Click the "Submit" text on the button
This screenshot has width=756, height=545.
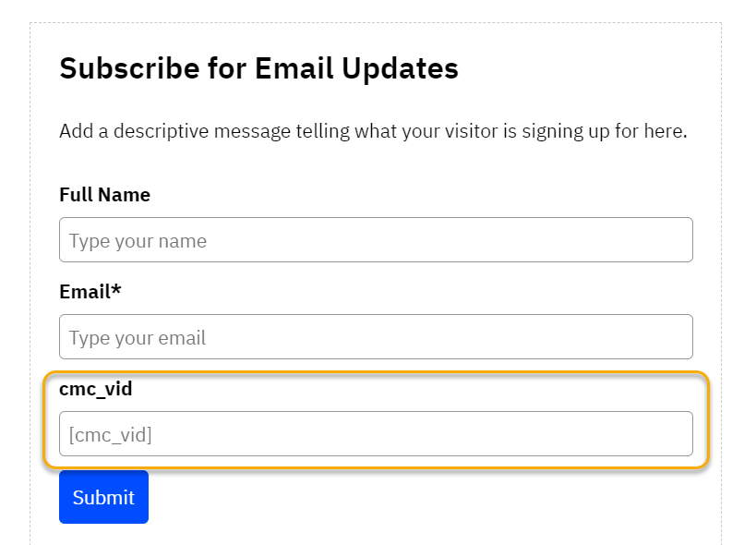point(103,498)
